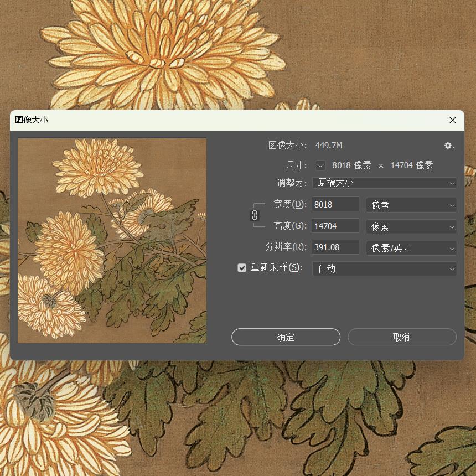476x476 pixels.
Task: Click the 宽度(D) label
Action: coord(290,204)
